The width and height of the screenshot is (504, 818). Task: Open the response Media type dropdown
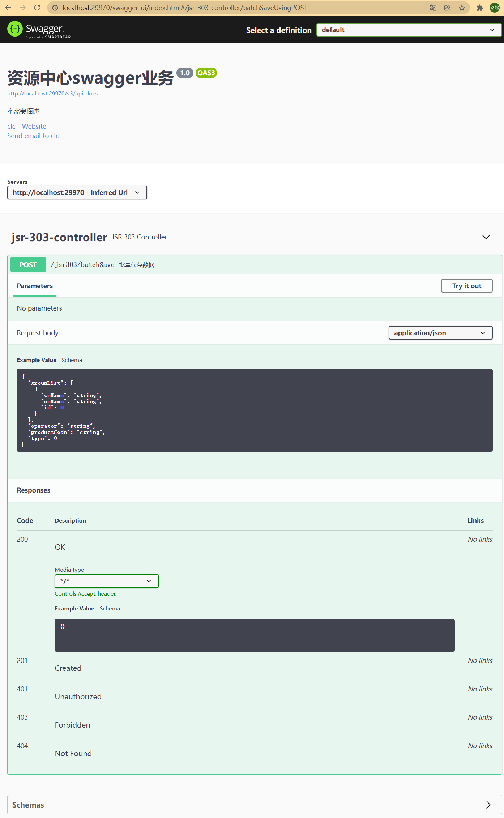pyautogui.click(x=106, y=581)
